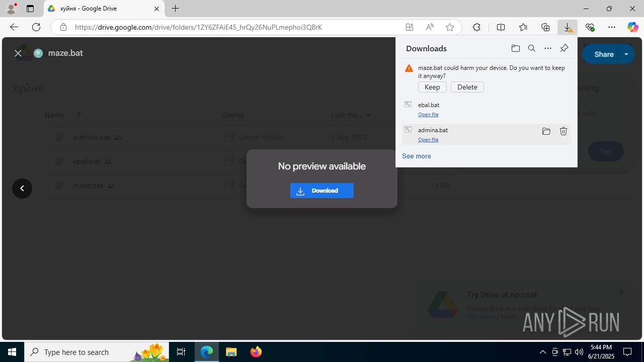This screenshot has width=644, height=362.
Task: Open tab actions menu icon
Action: (x=30, y=9)
